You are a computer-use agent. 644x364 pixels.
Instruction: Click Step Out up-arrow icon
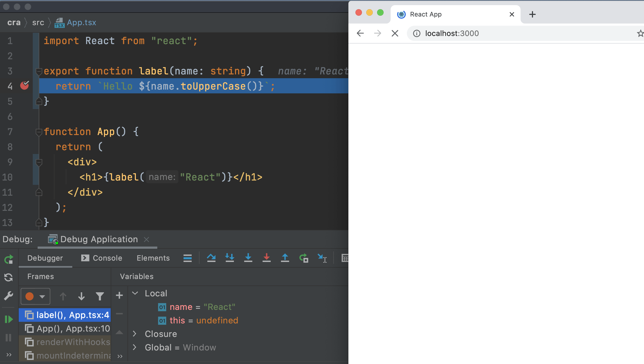285,258
